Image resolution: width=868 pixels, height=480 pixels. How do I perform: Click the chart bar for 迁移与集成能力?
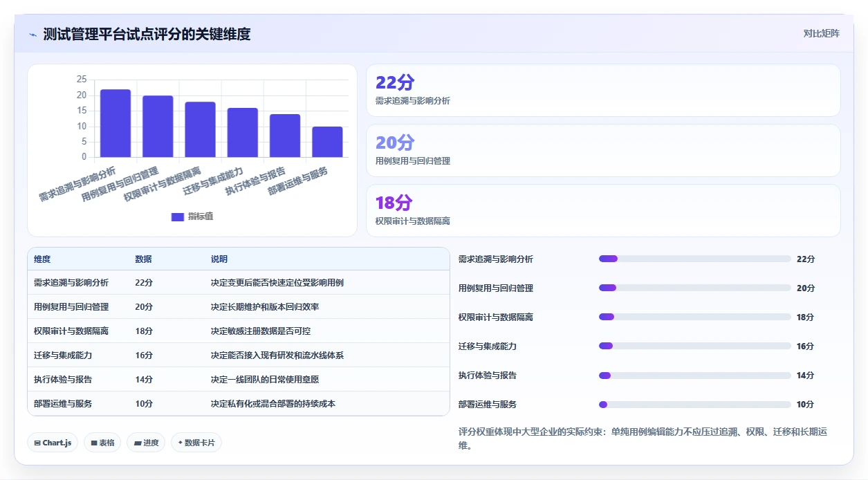(x=243, y=133)
